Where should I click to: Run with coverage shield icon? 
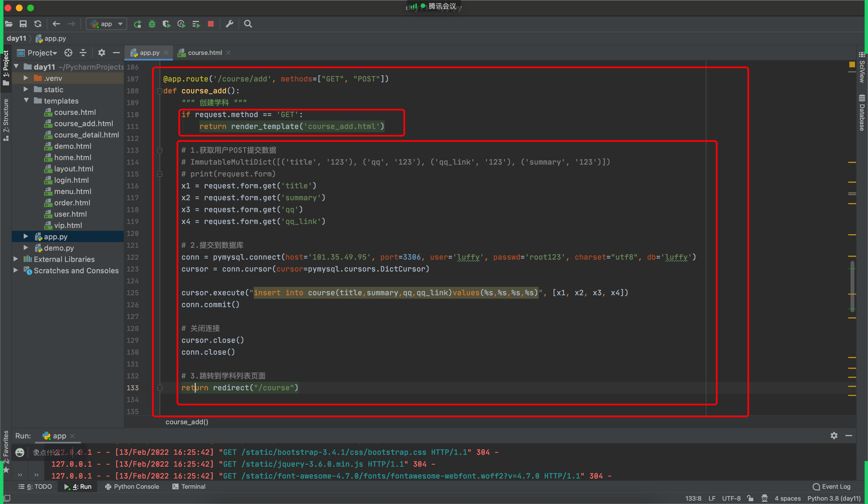(x=167, y=24)
